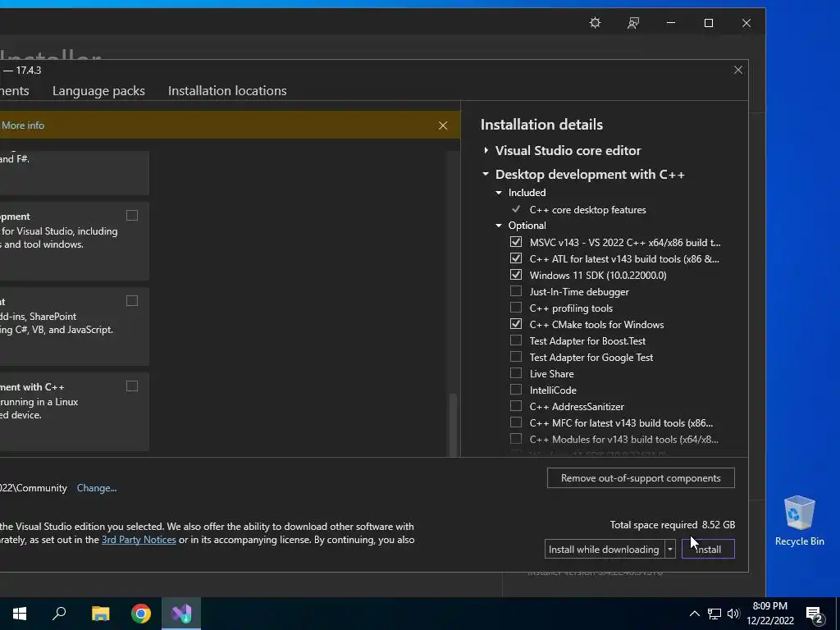Open taskbar search magnifier
Screen dimensions: 840x630
[x=59, y=614]
